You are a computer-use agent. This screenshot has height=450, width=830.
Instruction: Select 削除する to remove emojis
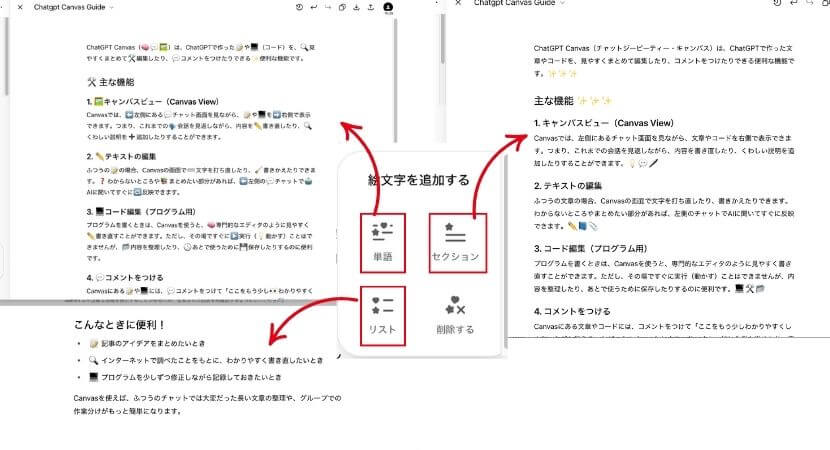455,316
